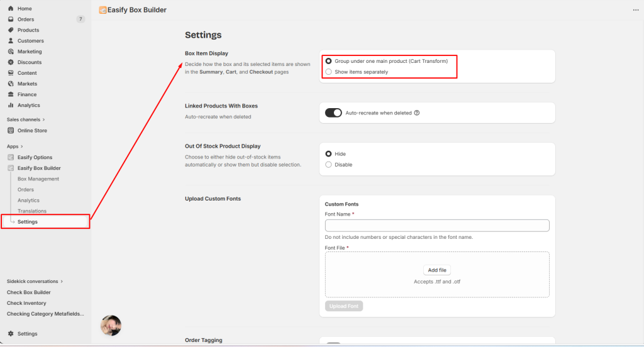Click the Add file button

pos(437,270)
